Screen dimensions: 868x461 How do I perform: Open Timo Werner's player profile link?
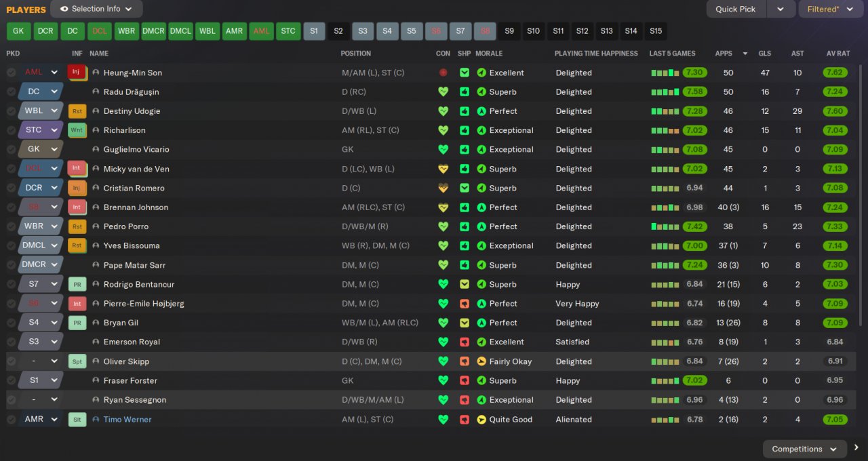[x=127, y=420]
